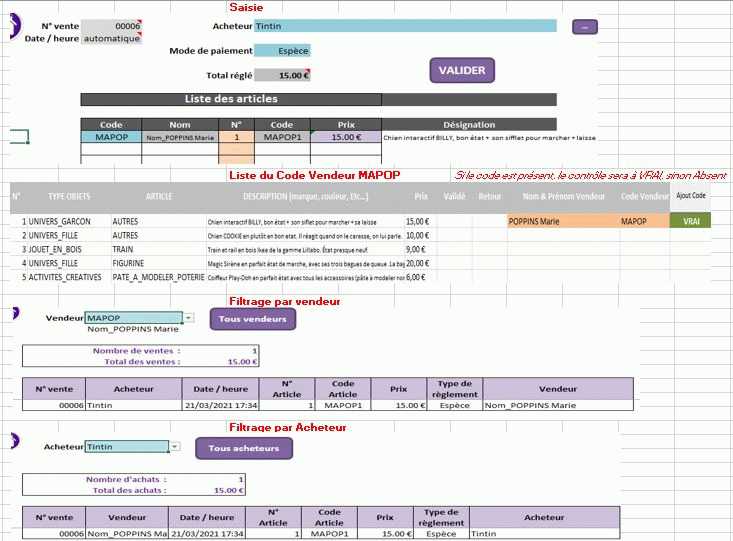Select the Prix 15.00 € cell in articles list
Screen dimensions: 733x541
pyautogui.click(x=346, y=137)
